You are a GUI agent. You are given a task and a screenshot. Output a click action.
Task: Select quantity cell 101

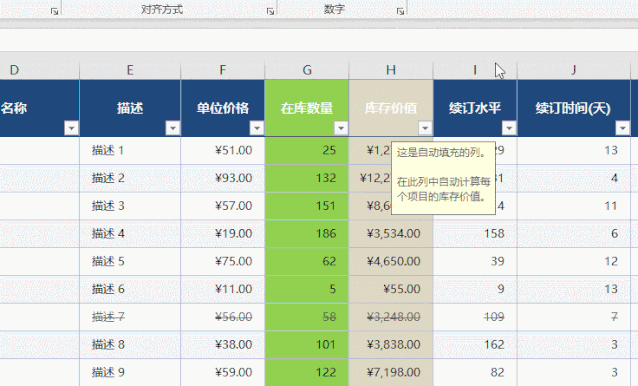point(307,345)
